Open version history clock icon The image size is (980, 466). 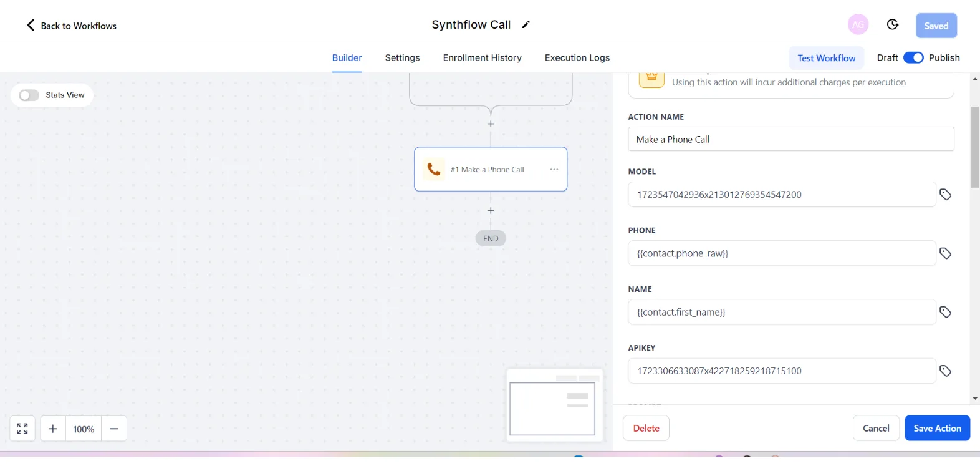(893, 25)
